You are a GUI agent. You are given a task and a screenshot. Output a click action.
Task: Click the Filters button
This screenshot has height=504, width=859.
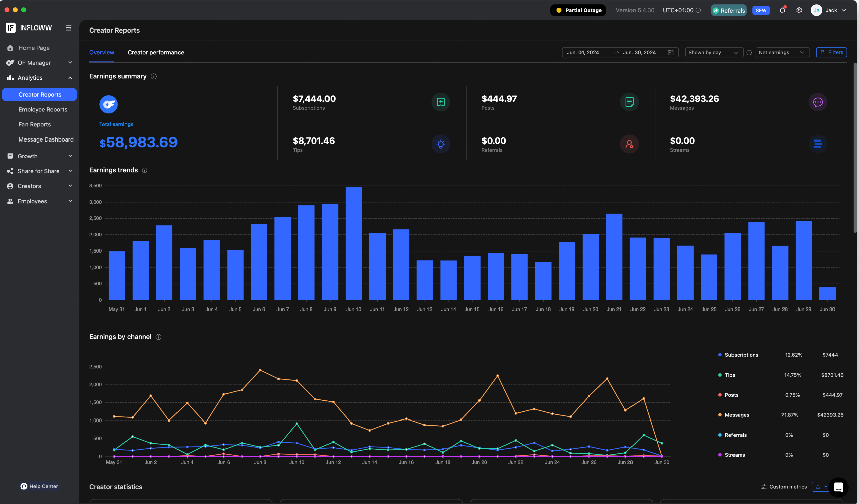[831, 52]
